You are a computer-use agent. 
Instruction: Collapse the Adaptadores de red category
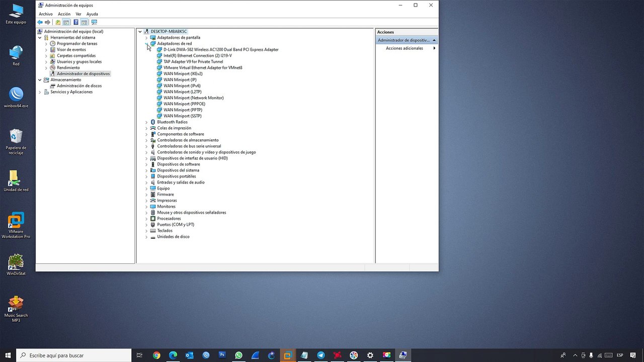pos(146,44)
